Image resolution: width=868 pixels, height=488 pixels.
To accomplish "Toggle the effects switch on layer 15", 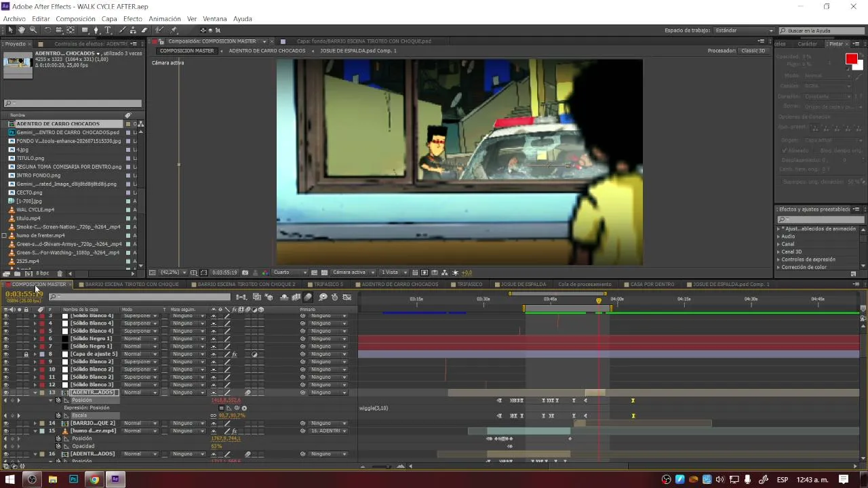I will [x=235, y=431].
